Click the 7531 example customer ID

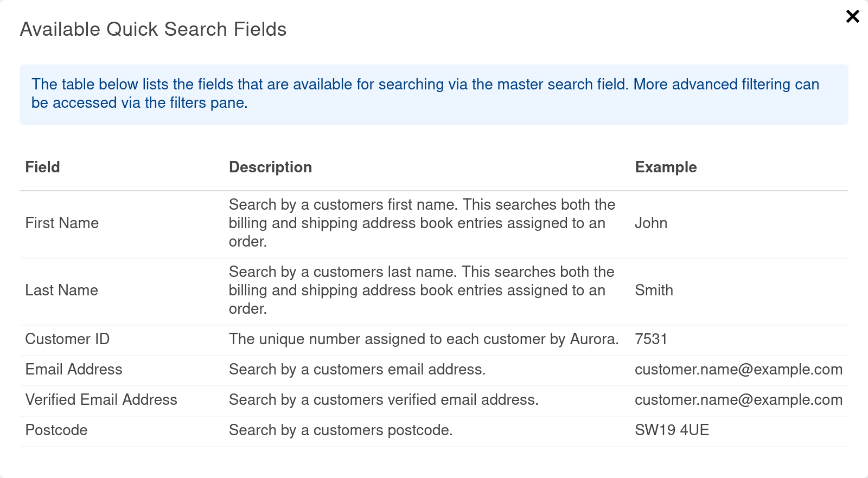pos(651,339)
